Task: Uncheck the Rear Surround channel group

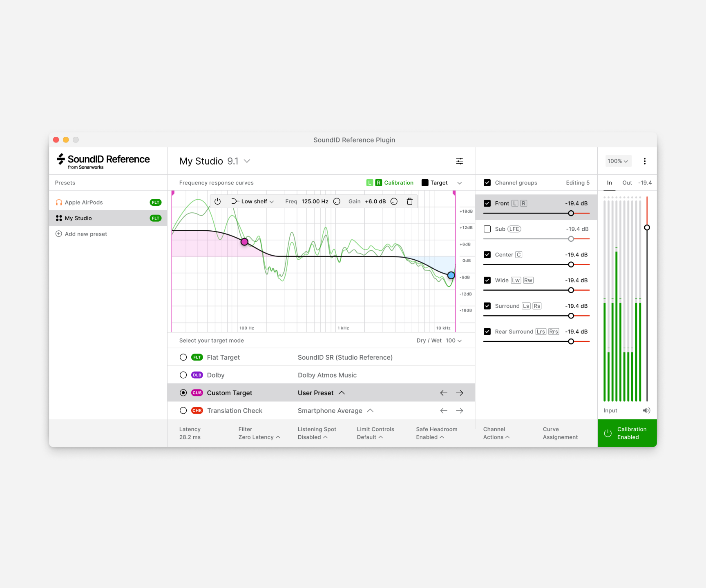Action: pos(487,331)
